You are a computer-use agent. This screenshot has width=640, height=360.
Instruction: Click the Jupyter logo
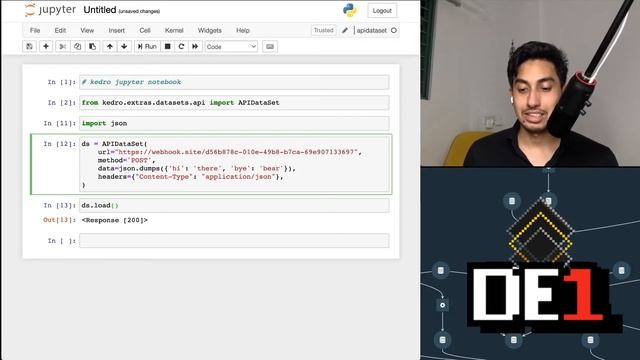pyautogui.click(x=50, y=10)
